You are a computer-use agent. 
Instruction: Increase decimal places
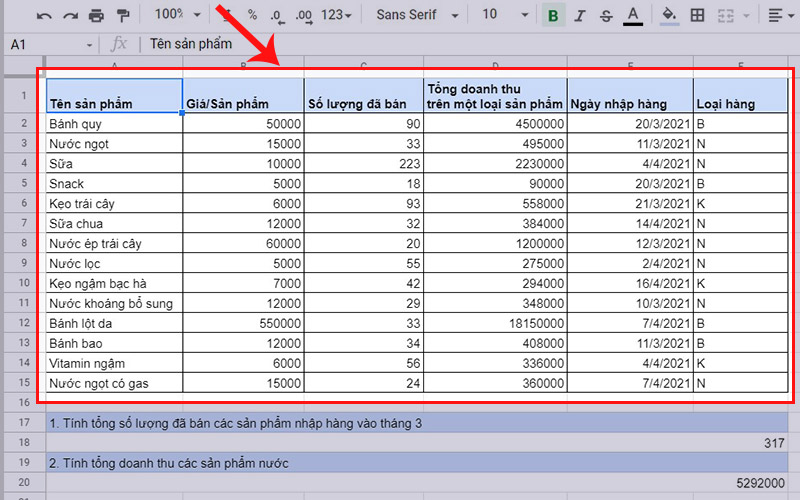pyautogui.click(x=303, y=16)
